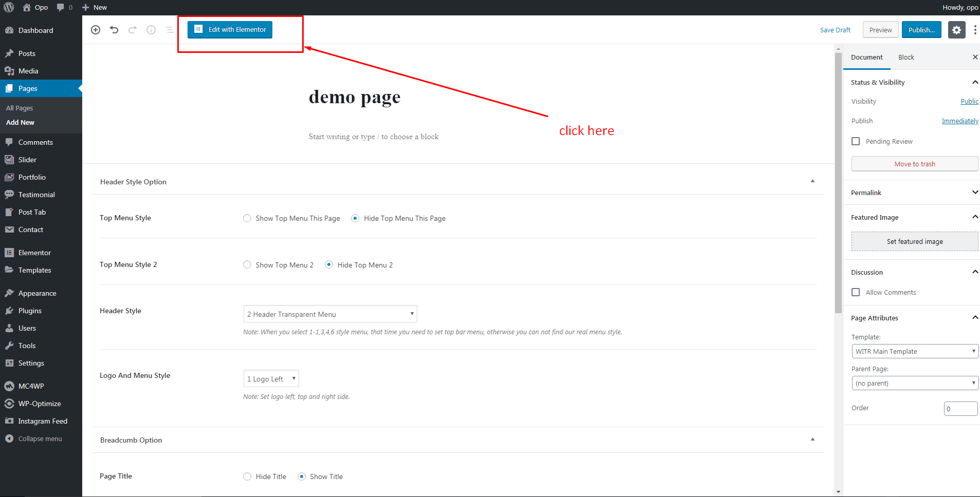Open Appearance in the admin sidebar
Image resolution: width=980 pixels, height=497 pixels.
(x=41, y=293)
